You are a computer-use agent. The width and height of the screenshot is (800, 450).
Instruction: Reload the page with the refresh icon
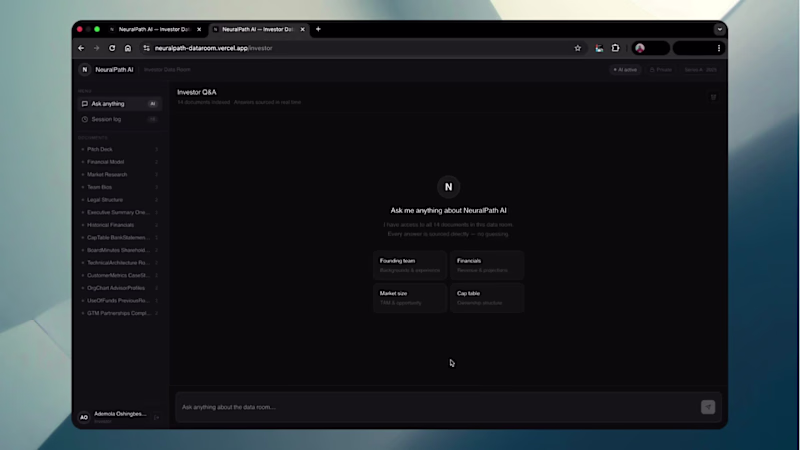point(112,48)
